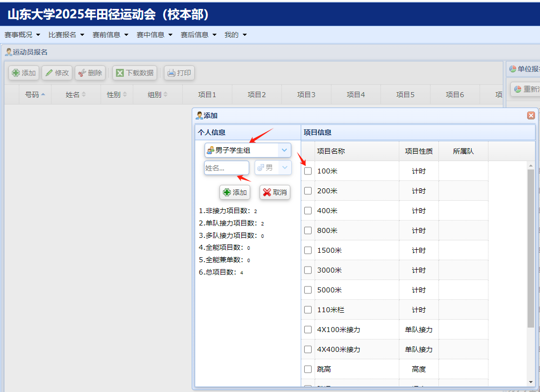540x392 pixels.
Task: Enable the 跳高 event checkbox
Action: (308, 369)
